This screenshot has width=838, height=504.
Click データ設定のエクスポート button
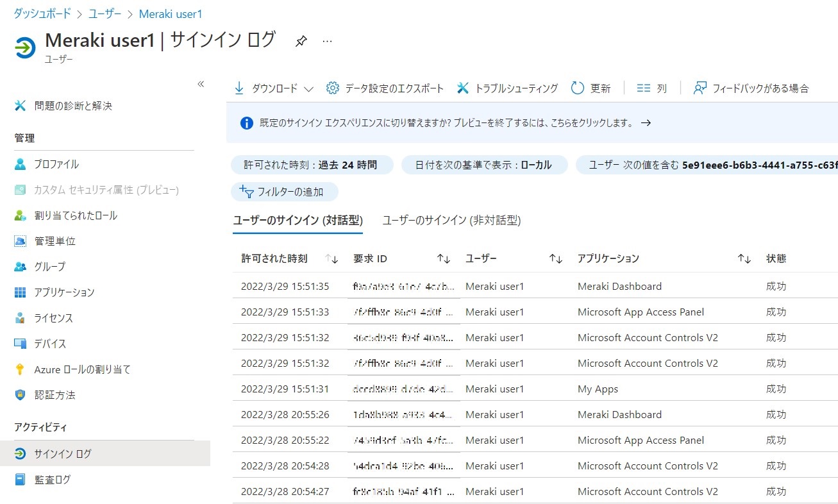[385, 88]
